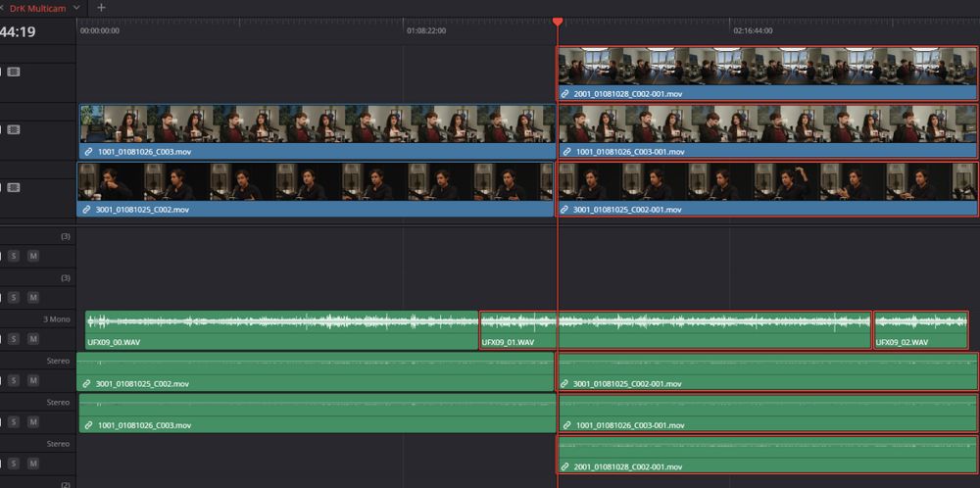Viewport: 980px width, 488px height.
Task: Select audio clip 1001_01081026_C003.mov
Action: 318,413
